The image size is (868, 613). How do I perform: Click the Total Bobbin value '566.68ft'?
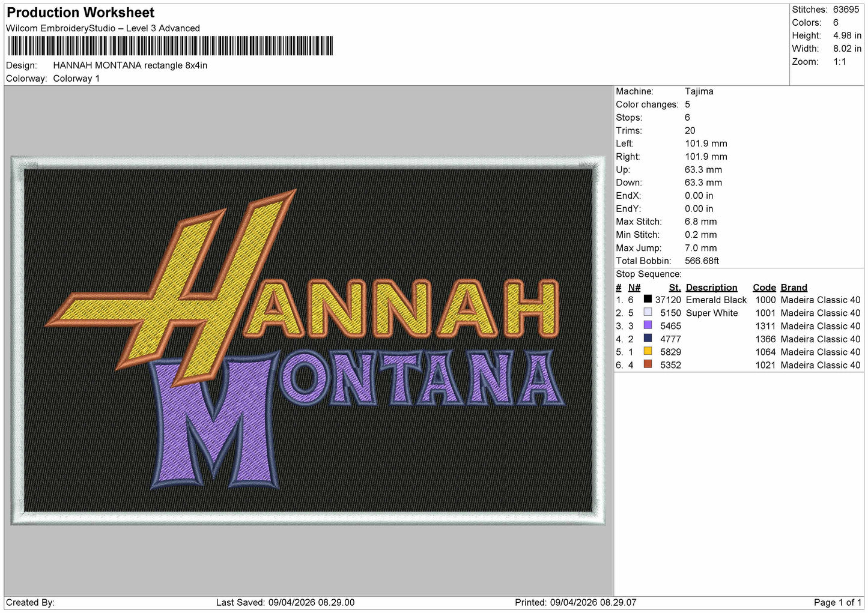coord(702,261)
